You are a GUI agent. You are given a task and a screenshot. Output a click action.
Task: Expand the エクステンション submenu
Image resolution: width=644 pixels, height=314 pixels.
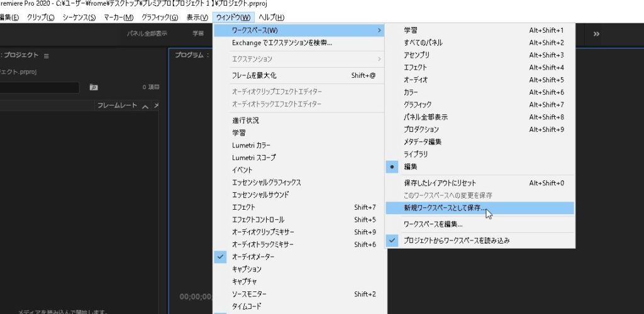pyautogui.click(x=299, y=59)
